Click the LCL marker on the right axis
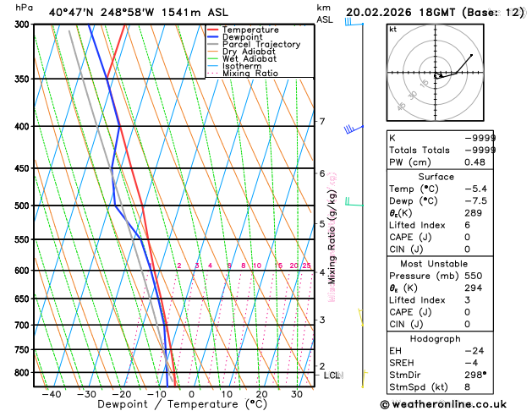This screenshot has width=532, height=411. pos(332,375)
